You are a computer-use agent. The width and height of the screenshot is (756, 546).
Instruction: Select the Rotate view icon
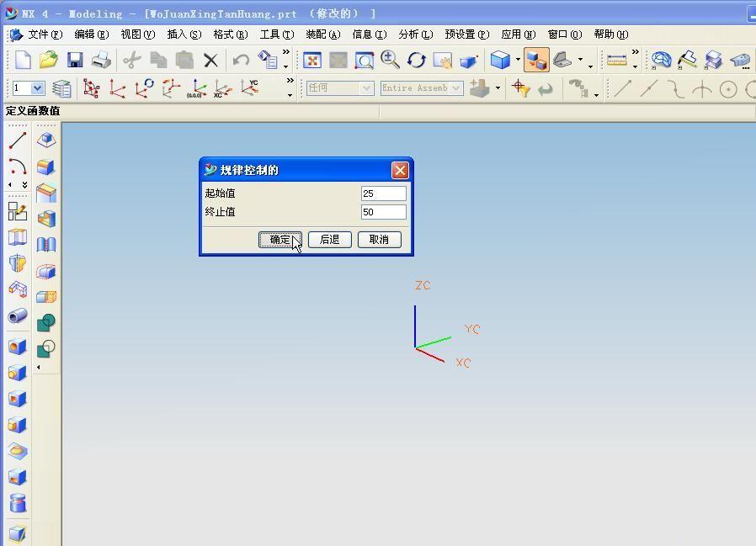[x=416, y=60]
